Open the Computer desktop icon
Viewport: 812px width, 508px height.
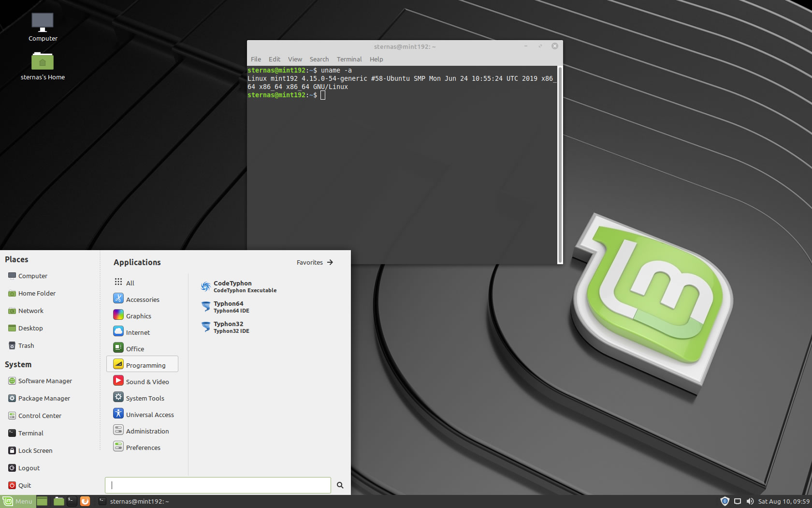[x=43, y=27]
